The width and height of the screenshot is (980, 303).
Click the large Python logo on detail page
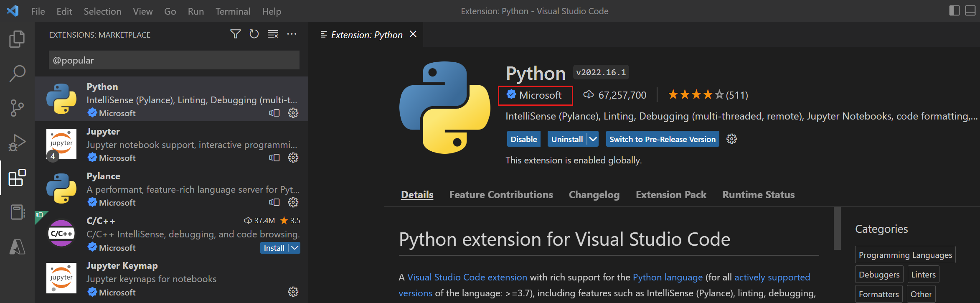pyautogui.click(x=445, y=107)
